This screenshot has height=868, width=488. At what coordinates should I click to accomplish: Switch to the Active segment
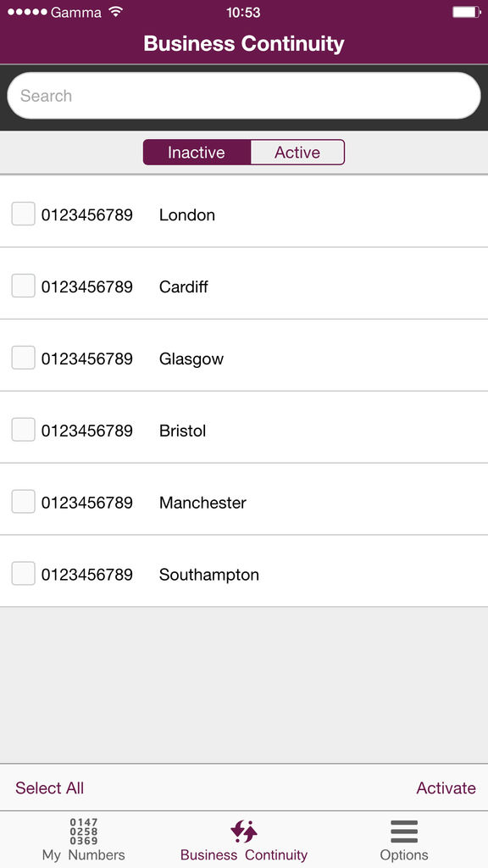[297, 153]
